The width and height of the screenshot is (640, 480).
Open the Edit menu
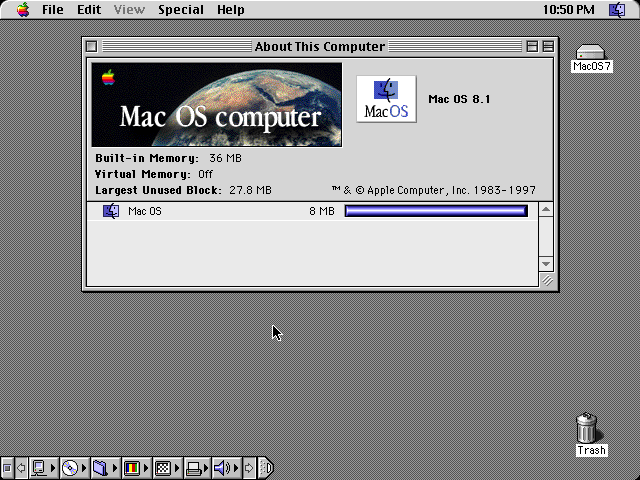coord(89,9)
